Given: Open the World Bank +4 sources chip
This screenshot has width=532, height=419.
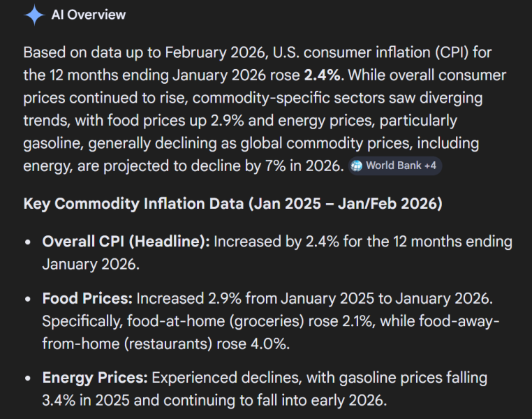Looking at the screenshot, I should pos(395,166).
